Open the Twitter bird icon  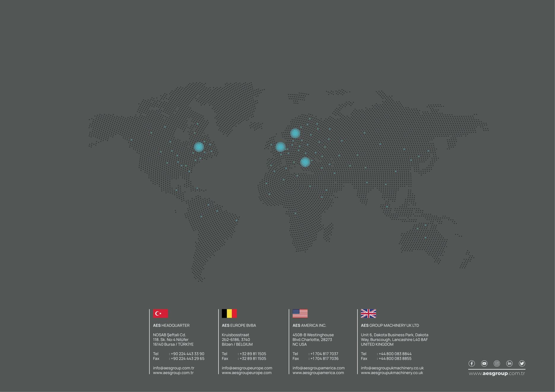[x=522, y=363]
